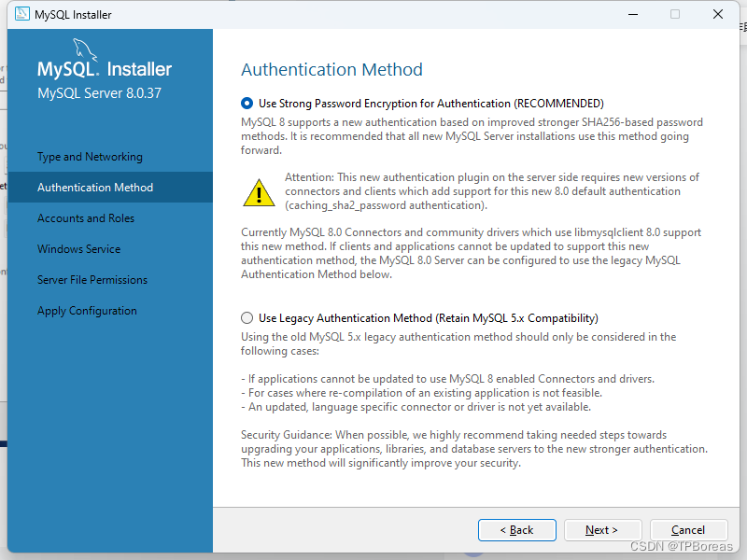Select Use Legacy Authentication Method radio button
Image resolution: width=747 pixels, height=560 pixels.
247,317
